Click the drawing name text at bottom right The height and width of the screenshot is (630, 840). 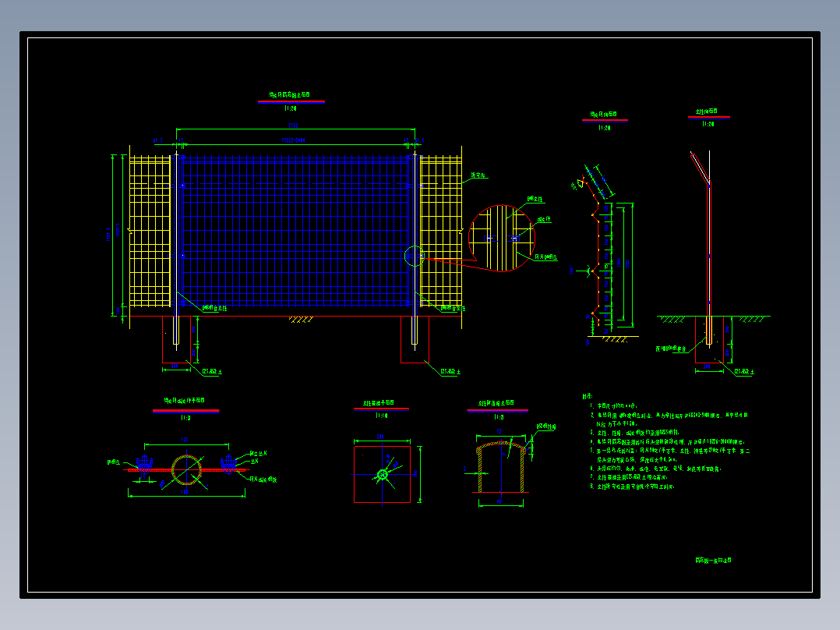(714, 561)
